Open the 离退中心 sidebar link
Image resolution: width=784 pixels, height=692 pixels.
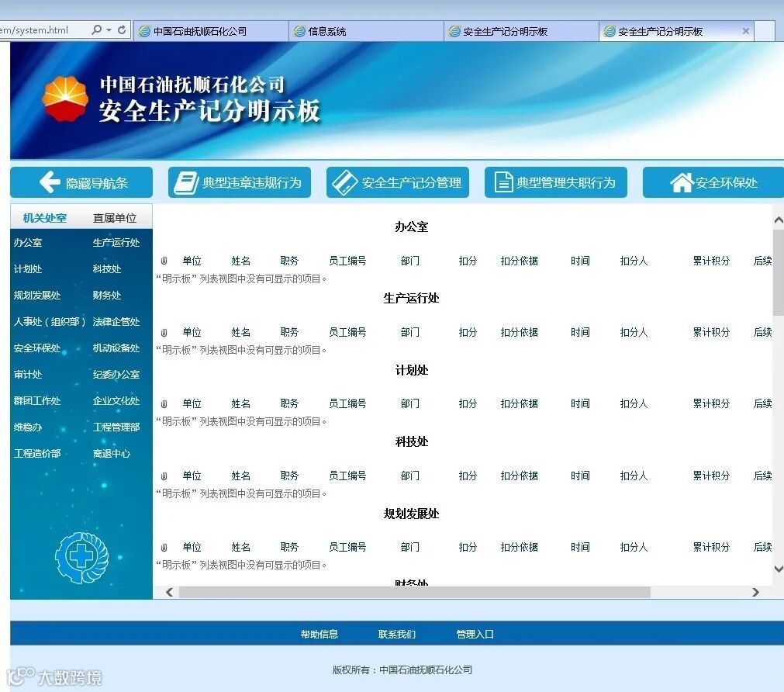coord(112,454)
